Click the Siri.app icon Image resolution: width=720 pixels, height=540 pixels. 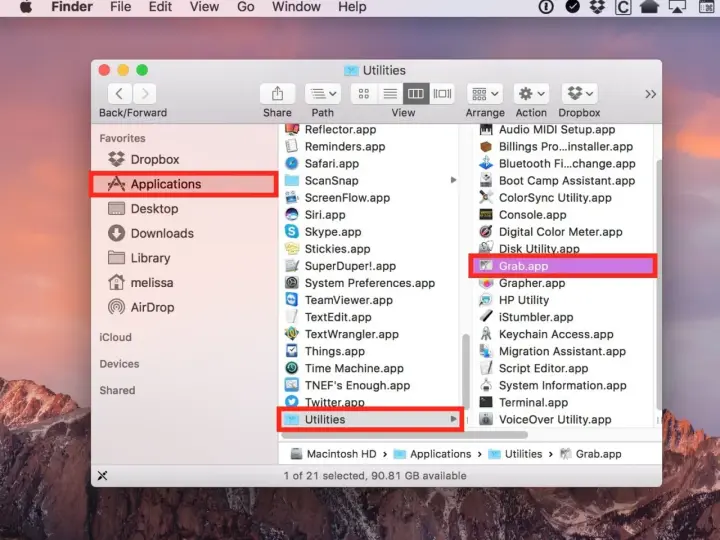point(292,214)
